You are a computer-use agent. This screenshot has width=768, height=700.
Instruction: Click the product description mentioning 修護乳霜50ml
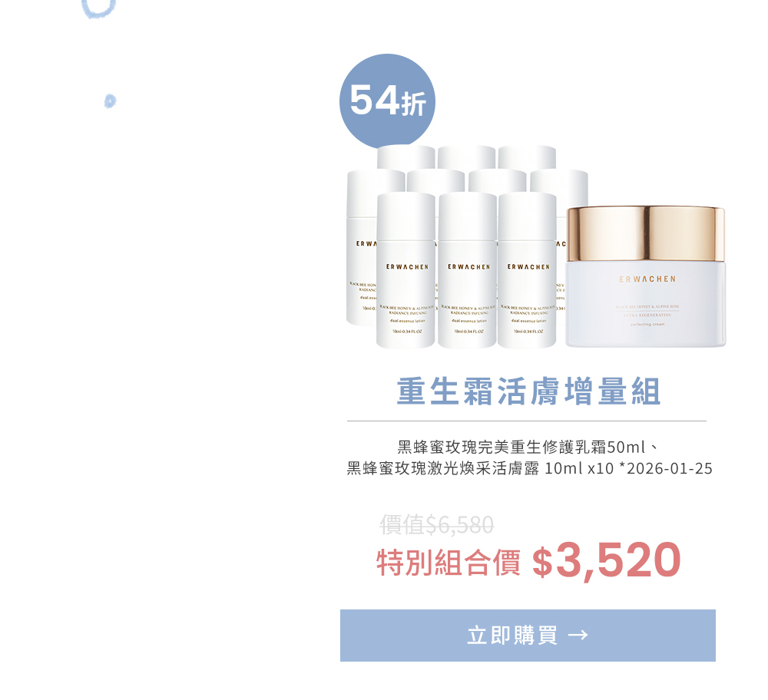528,447
